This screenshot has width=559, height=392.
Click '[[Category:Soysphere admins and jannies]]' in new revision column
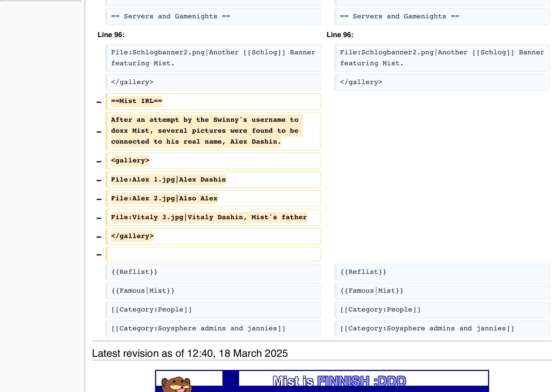tap(442, 328)
